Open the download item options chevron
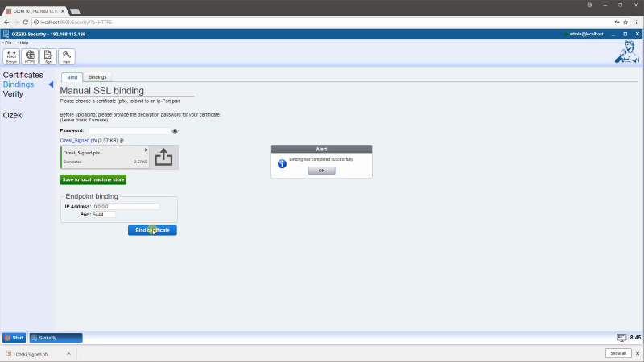 click(x=68, y=353)
